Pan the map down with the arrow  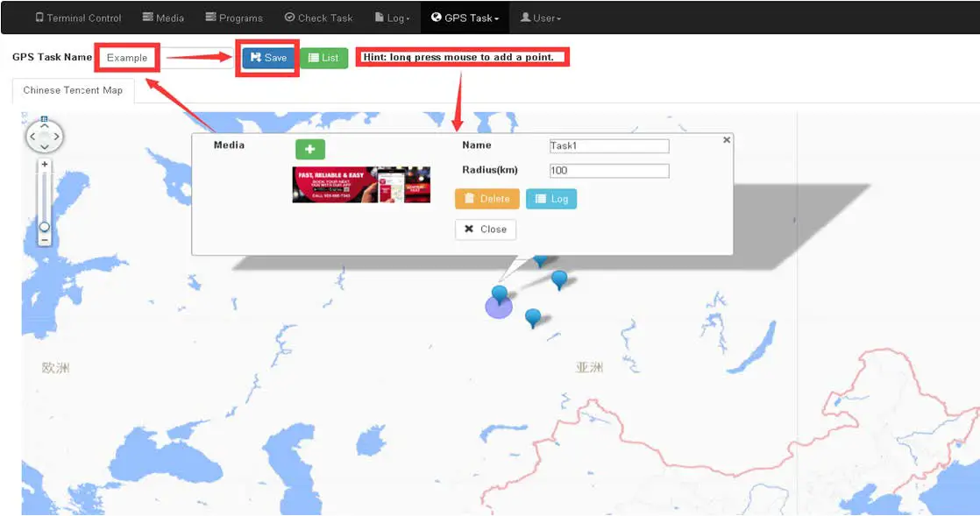coord(45,147)
